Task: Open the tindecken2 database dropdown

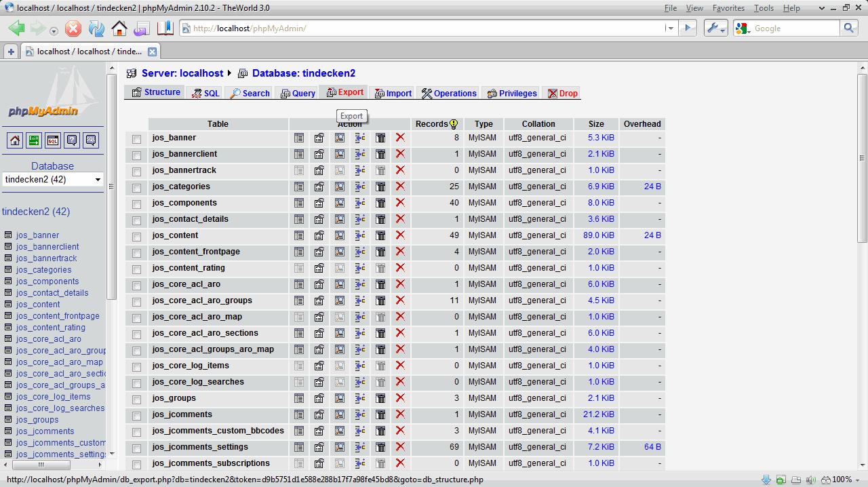Action: [x=52, y=180]
